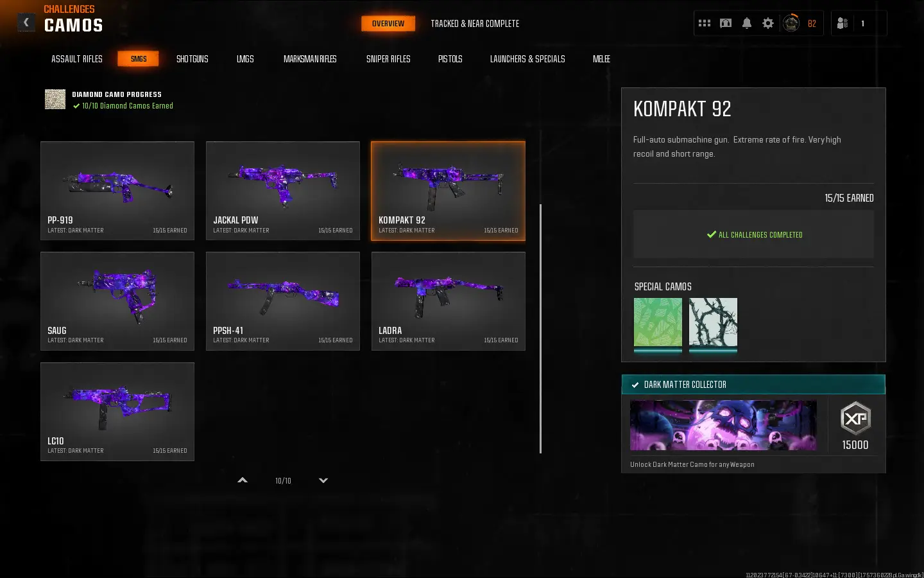This screenshot has width=924, height=578.
Task: Switch to Melee category
Action: point(601,59)
